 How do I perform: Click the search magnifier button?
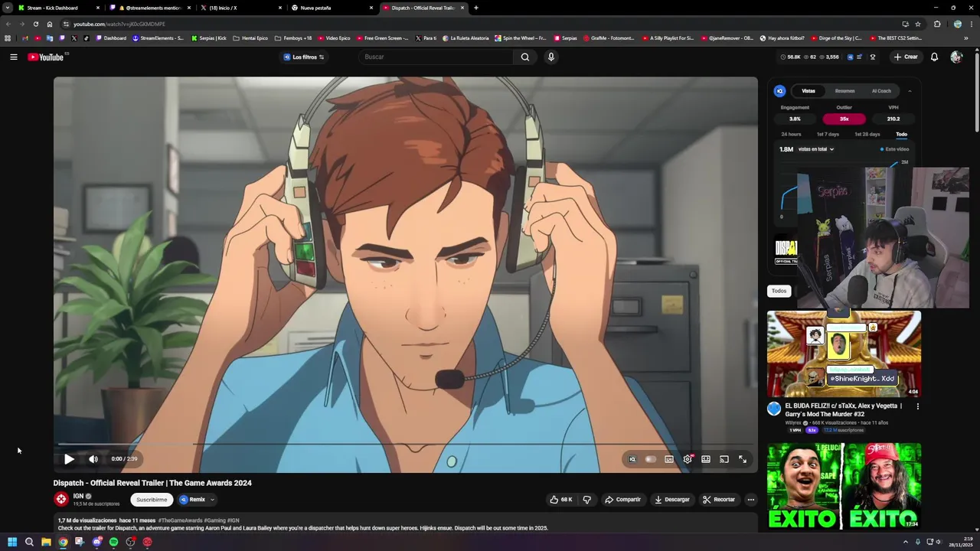(524, 57)
